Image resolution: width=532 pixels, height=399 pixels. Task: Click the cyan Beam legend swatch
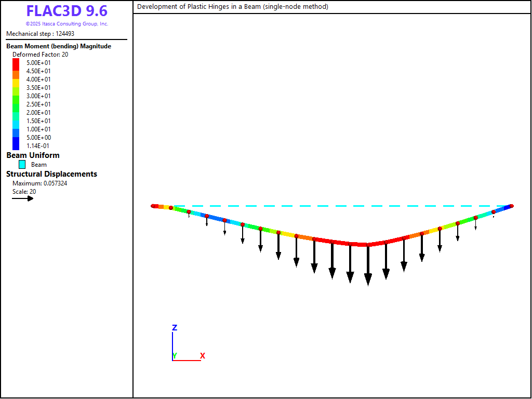(x=22, y=164)
